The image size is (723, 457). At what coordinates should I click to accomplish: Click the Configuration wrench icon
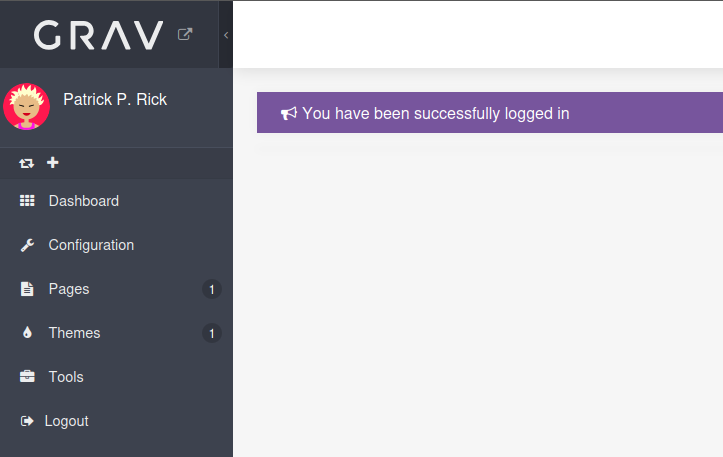[27, 245]
